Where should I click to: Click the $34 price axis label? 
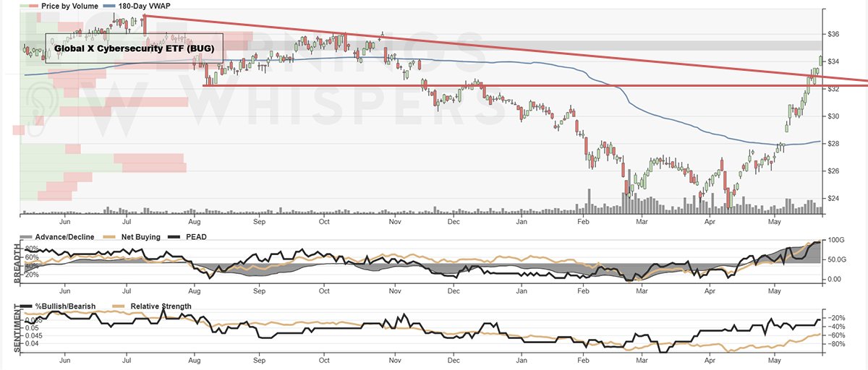(x=833, y=61)
